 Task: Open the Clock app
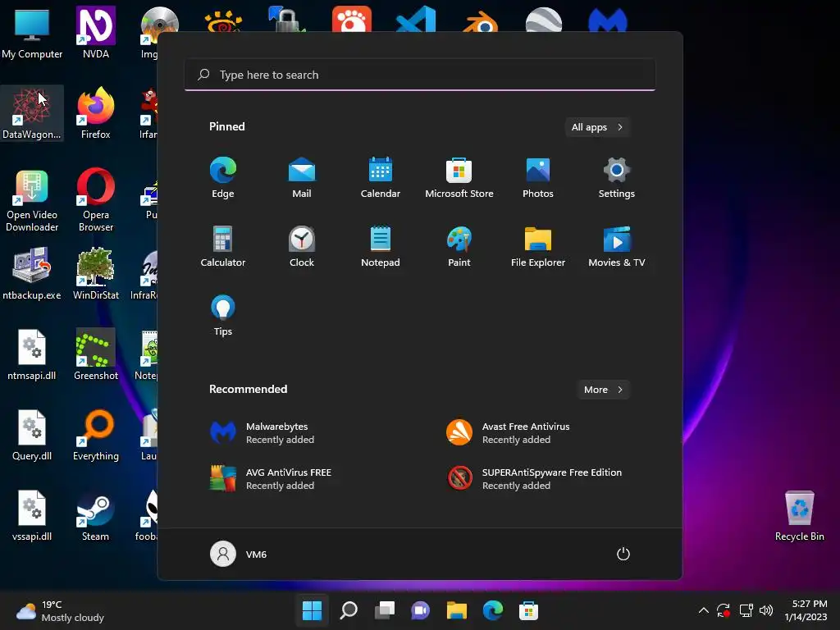coord(302,247)
